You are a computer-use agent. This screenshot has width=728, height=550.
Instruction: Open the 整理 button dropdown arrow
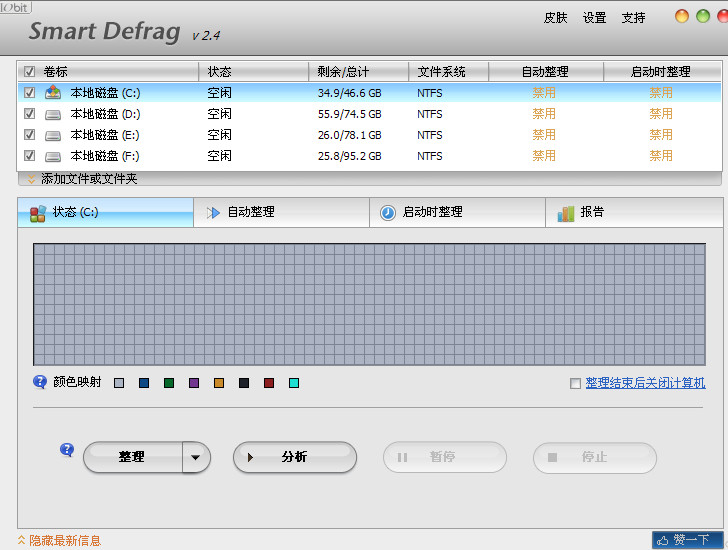pos(196,457)
